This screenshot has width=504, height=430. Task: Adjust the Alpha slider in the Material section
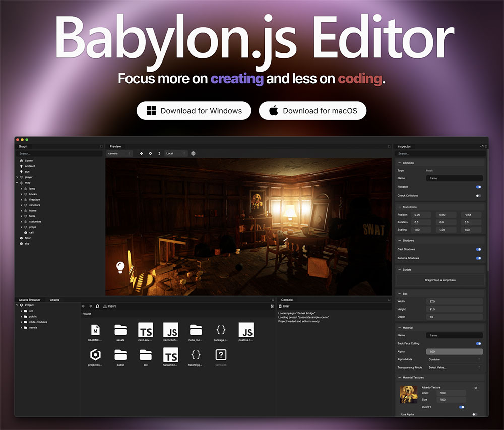coord(454,351)
